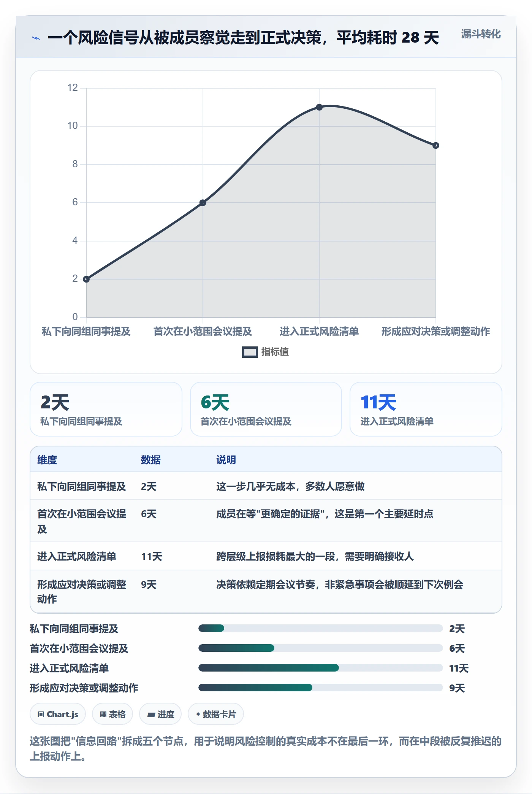
Task: Click the progress bar for 形成应对决策或调整动作
Action: tap(320, 688)
